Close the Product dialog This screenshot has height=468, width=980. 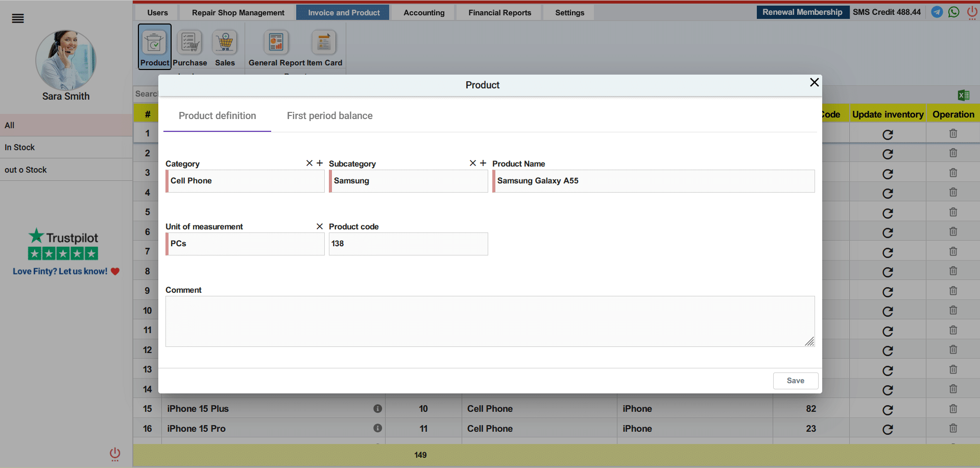pos(814,82)
